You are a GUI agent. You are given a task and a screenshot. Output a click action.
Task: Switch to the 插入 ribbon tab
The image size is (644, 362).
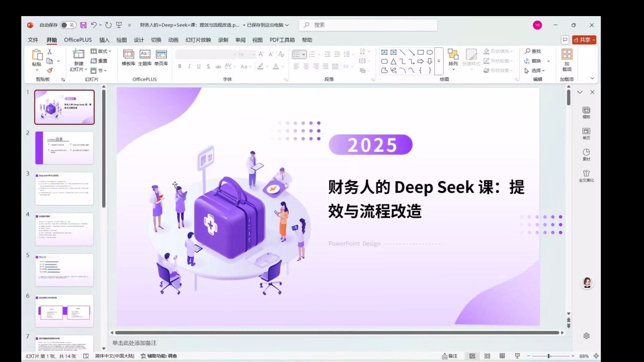point(104,40)
